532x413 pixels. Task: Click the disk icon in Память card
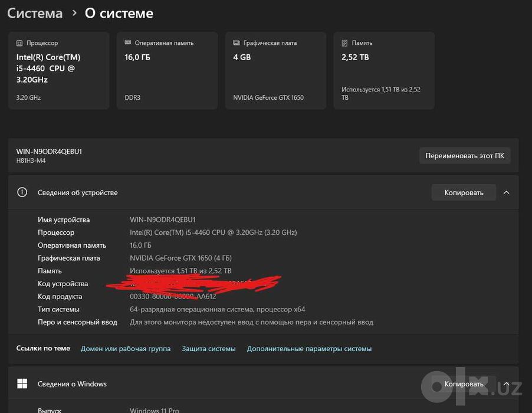click(x=344, y=43)
